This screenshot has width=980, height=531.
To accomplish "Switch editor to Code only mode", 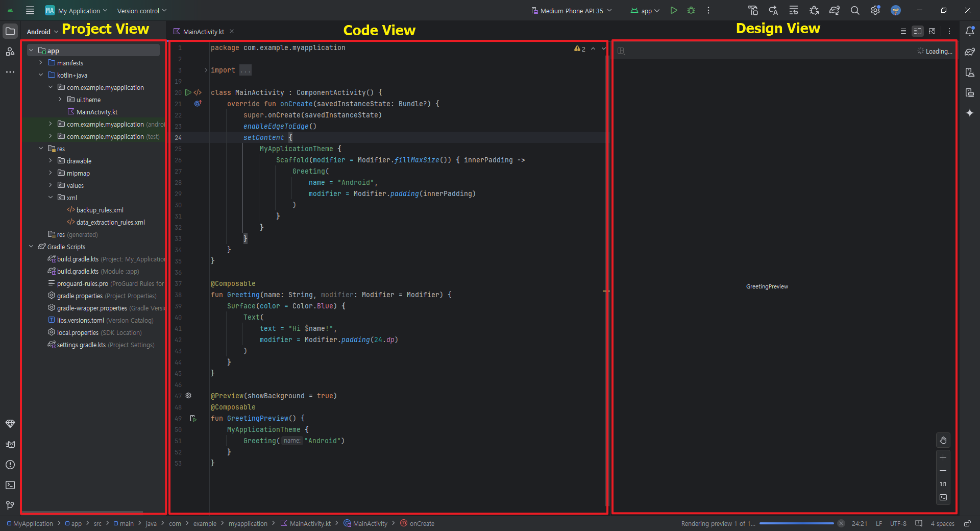I will click(x=903, y=31).
